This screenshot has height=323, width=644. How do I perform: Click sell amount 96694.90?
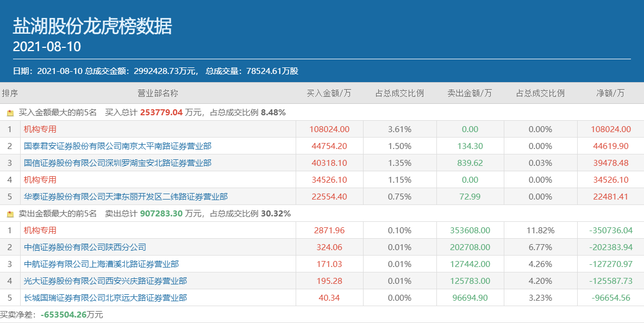point(470,297)
